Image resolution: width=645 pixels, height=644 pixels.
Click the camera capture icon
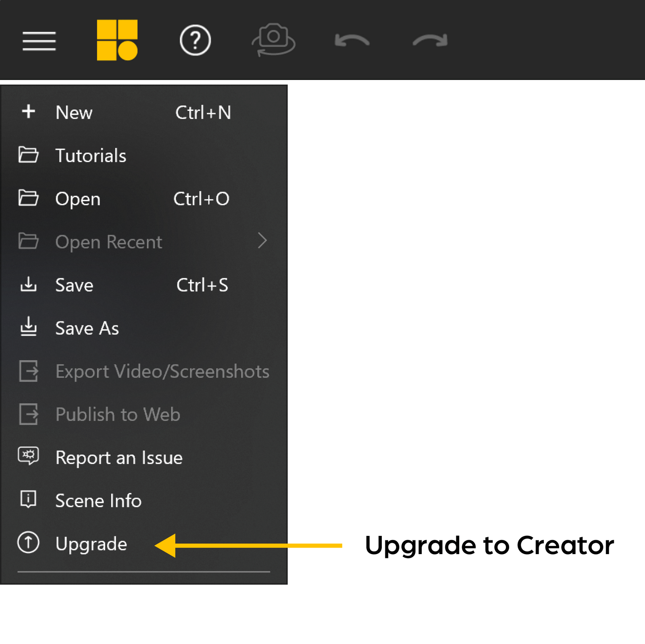click(273, 40)
